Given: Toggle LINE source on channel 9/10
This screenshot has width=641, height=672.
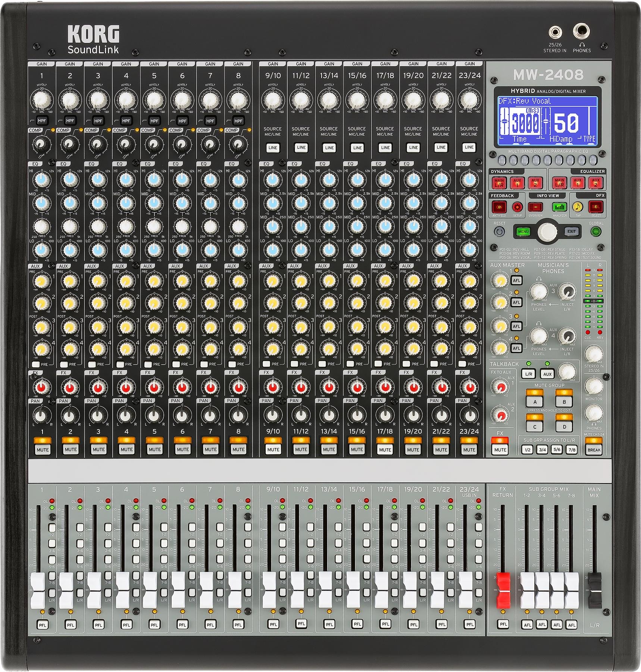Looking at the screenshot, I should coord(273,147).
